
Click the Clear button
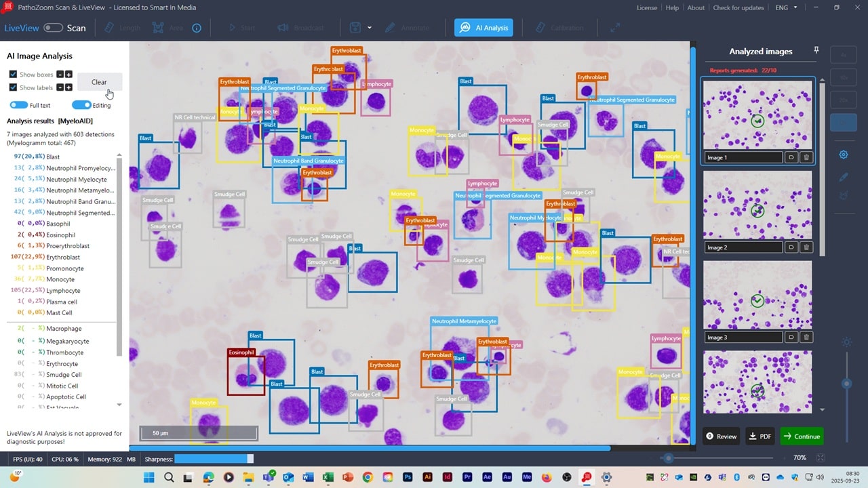[99, 82]
